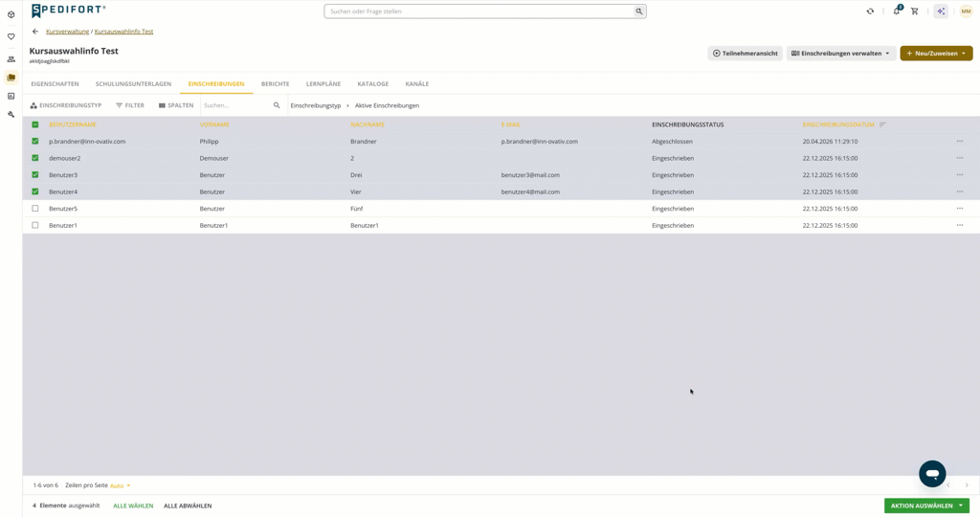Switch to the Berichte tab
This screenshot has height=517, width=980.
tap(275, 83)
